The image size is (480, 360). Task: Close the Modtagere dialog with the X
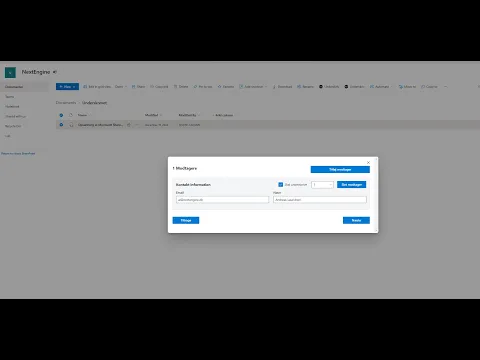click(368, 163)
